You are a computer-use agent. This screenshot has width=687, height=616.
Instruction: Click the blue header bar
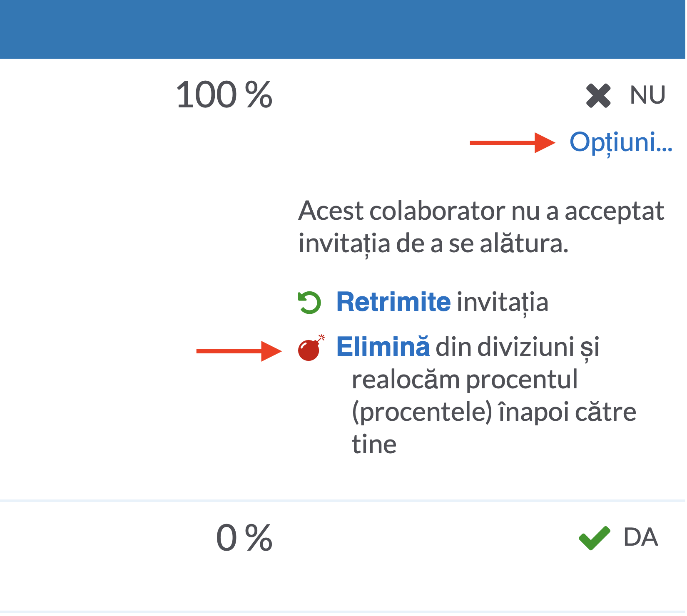tap(343, 29)
